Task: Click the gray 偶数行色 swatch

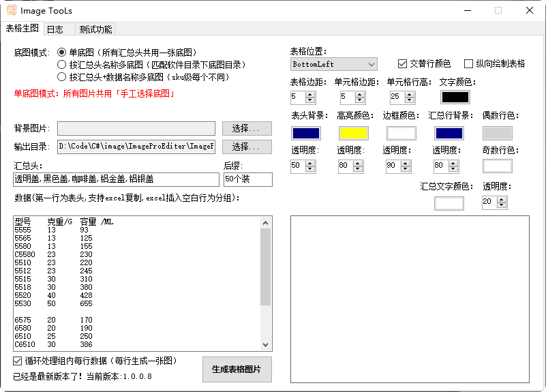Action: (x=497, y=133)
